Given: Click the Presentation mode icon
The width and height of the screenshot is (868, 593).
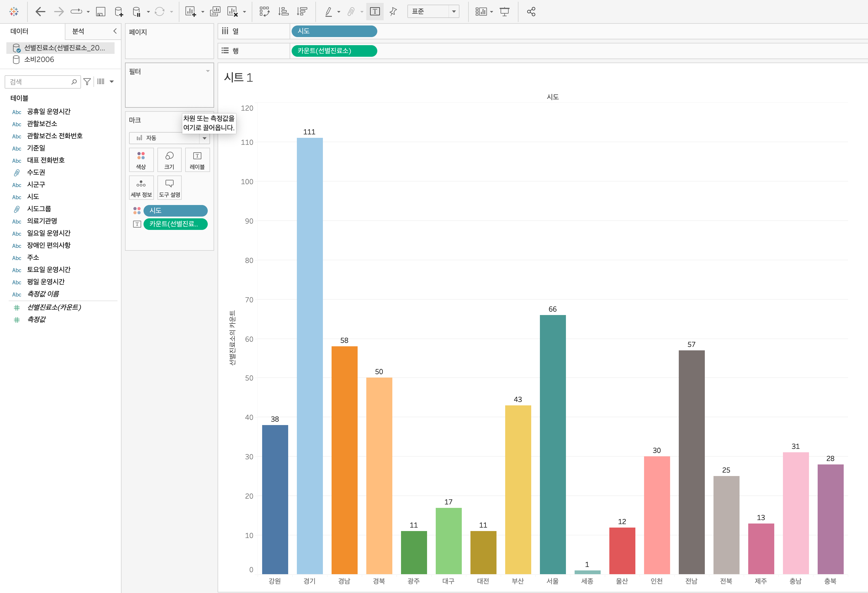Looking at the screenshot, I should tap(505, 12).
